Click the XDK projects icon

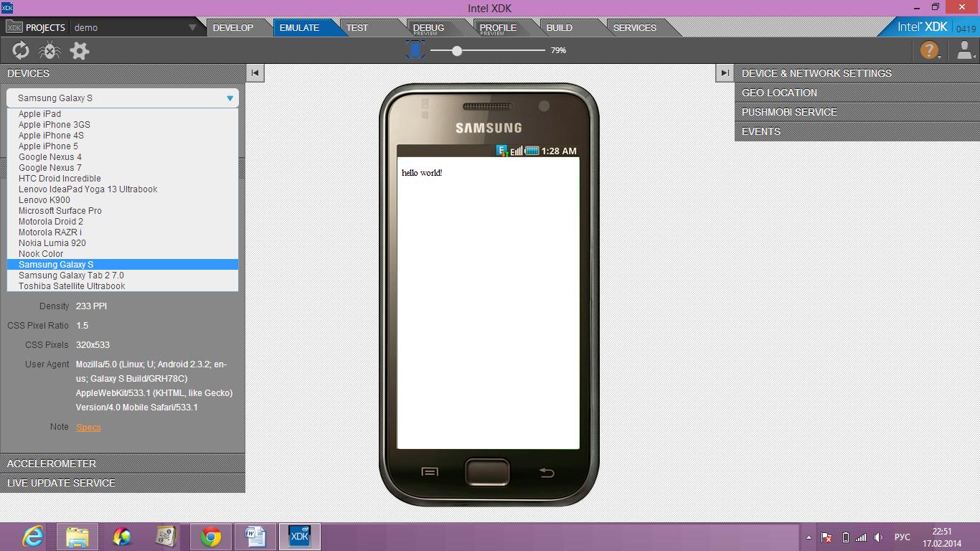pyautogui.click(x=14, y=27)
